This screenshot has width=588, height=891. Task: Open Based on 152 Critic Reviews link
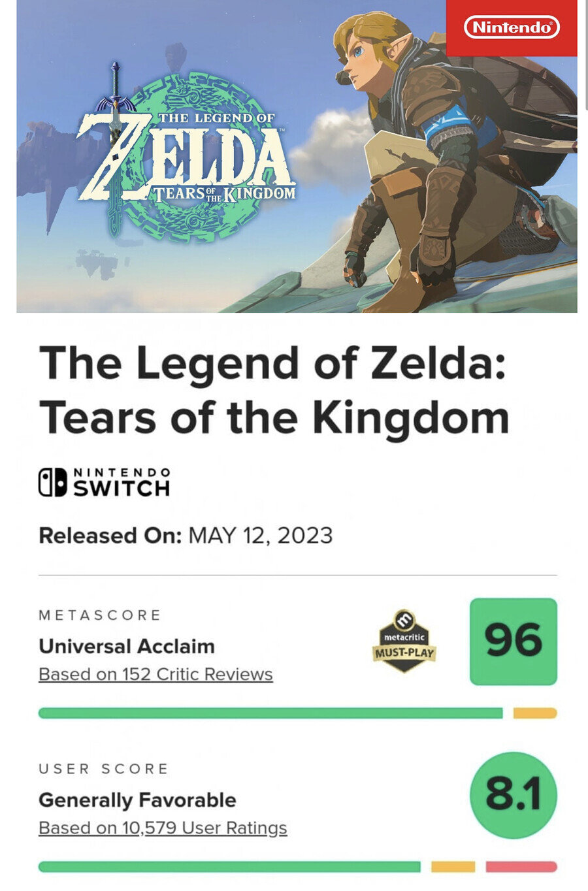coord(155,674)
